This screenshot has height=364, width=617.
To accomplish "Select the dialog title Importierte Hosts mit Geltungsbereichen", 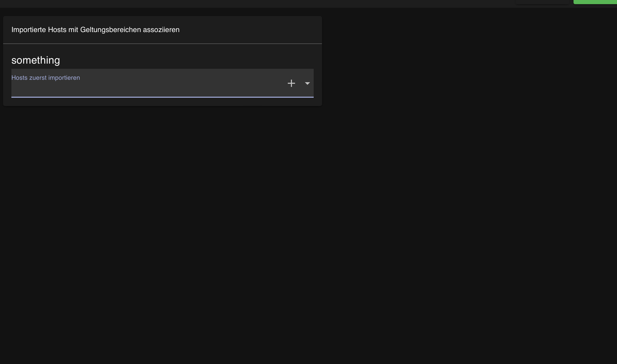I will (95, 29).
